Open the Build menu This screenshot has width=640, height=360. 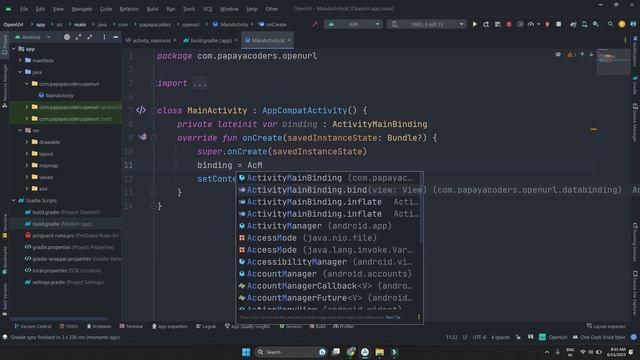click(152, 9)
